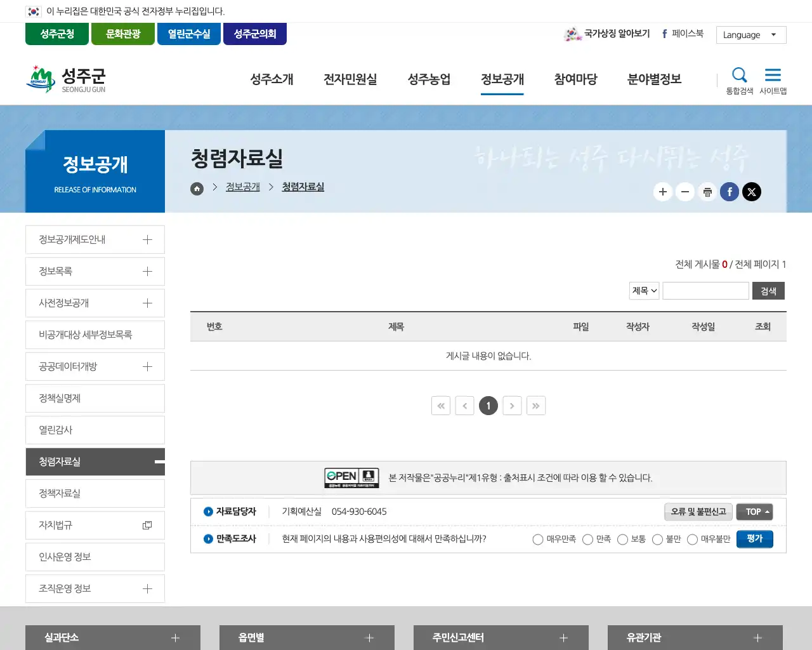Select 매우만족 satisfaction radio

pyautogui.click(x=538, y=540)
